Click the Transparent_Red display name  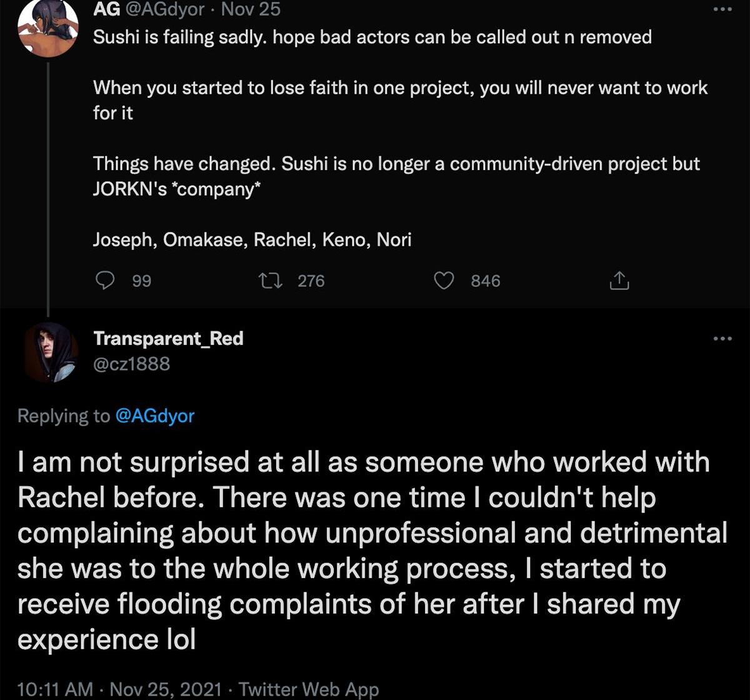click(x=168, y=338)
